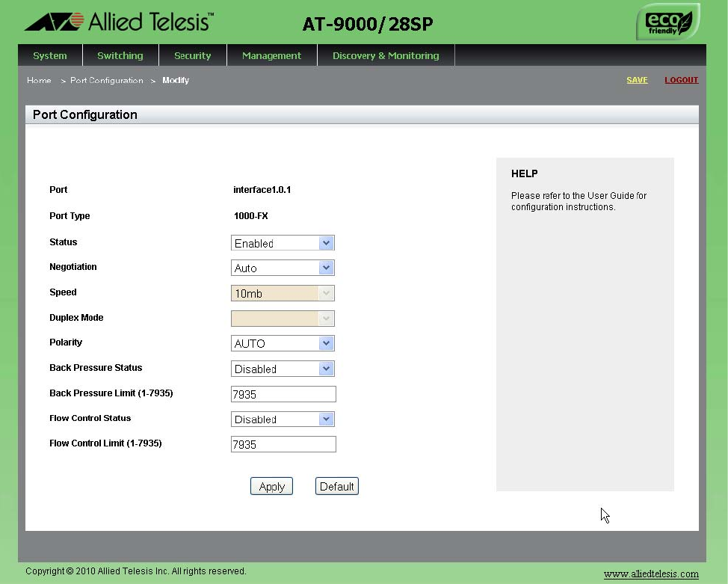The image size is (728, 584).
Task: Open the Status dropdown
Action: pyautogui.click(x=283, y=243)
